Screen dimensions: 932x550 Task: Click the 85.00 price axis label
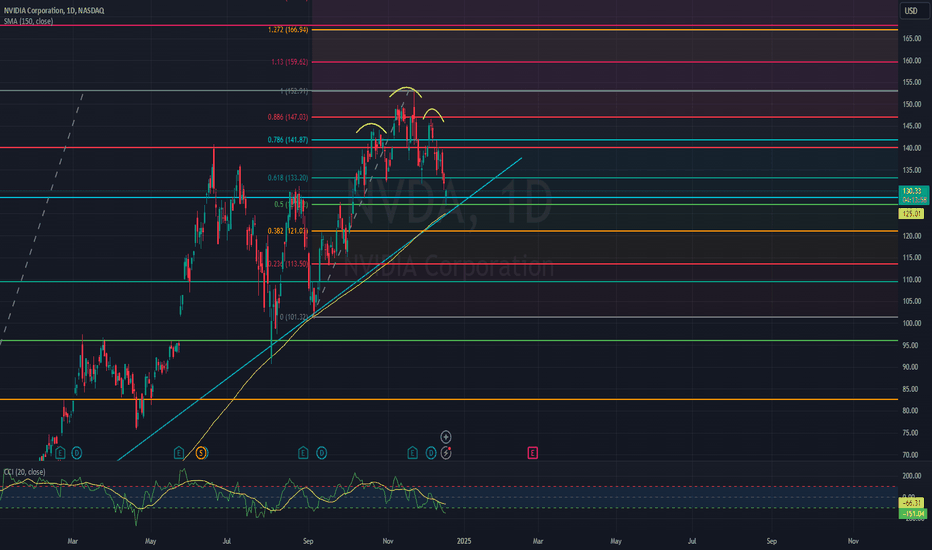[910, 389]
